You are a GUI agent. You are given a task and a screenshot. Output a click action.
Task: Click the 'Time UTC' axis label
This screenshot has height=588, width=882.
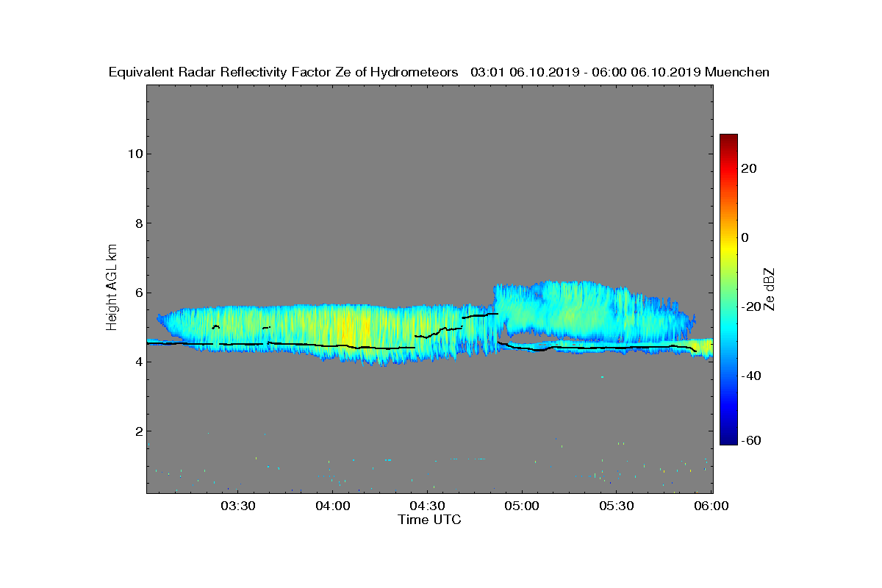(429, 520)
